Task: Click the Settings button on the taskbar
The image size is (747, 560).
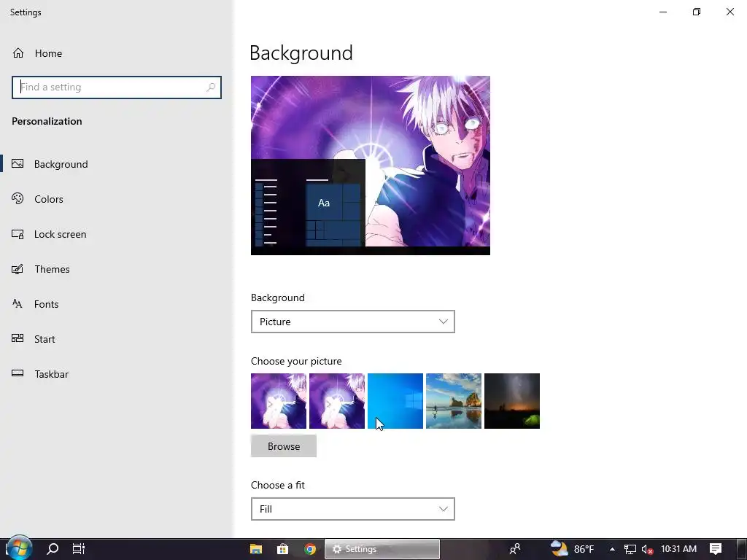Action: (382, 549)
